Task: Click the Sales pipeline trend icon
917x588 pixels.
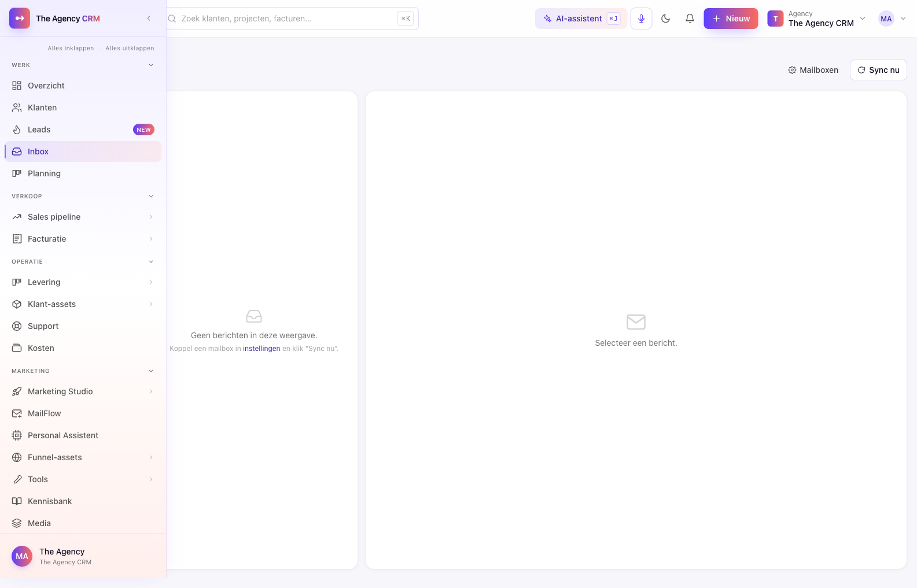Action: pos(17,217)
